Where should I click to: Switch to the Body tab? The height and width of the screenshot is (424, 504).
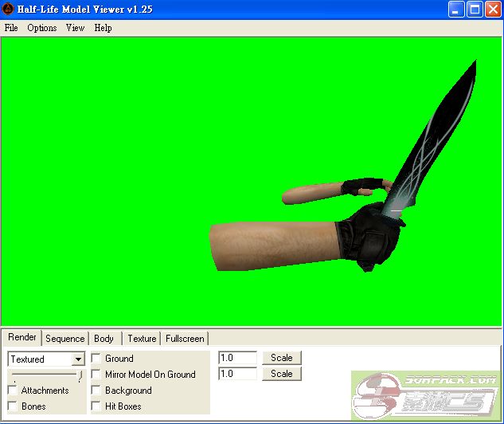[104, 339]
